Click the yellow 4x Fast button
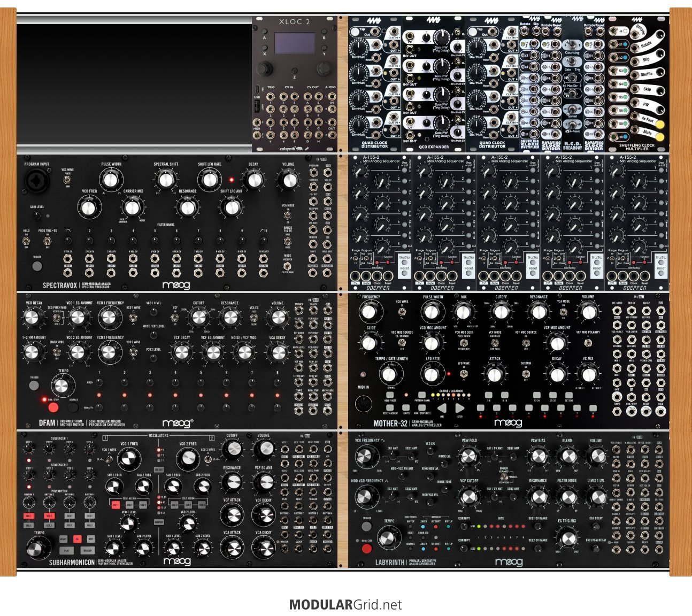Screen dimensions: 692x616 [660, 125]
